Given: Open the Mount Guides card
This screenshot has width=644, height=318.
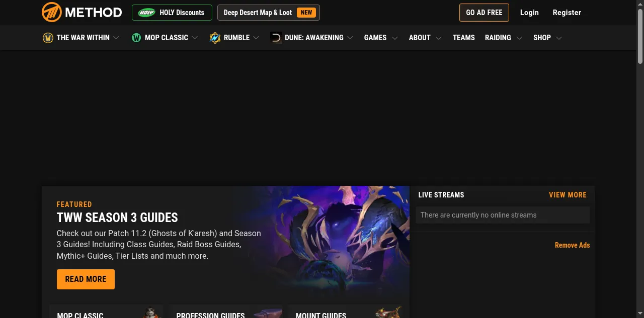Looking at the screenshot, I should (346, 311).
